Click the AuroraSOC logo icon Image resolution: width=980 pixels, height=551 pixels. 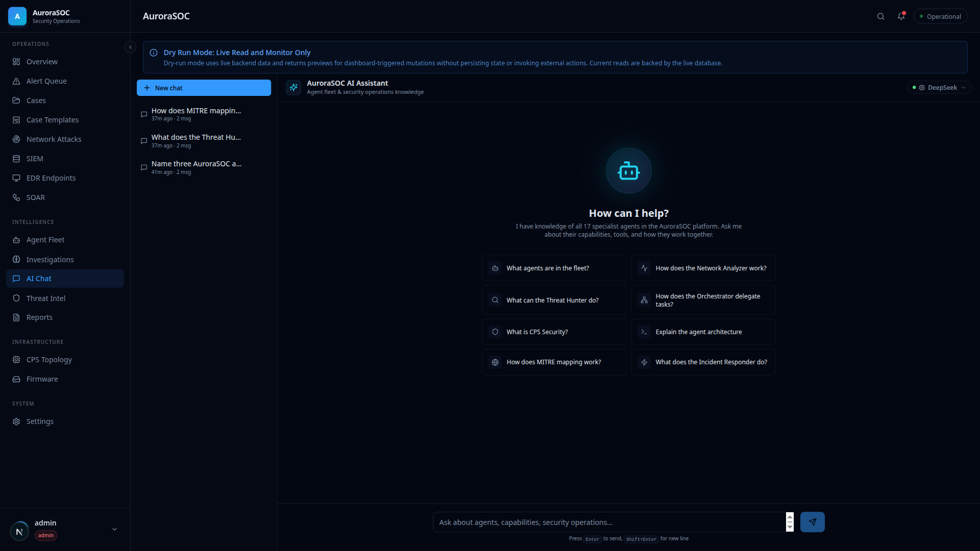17,16
